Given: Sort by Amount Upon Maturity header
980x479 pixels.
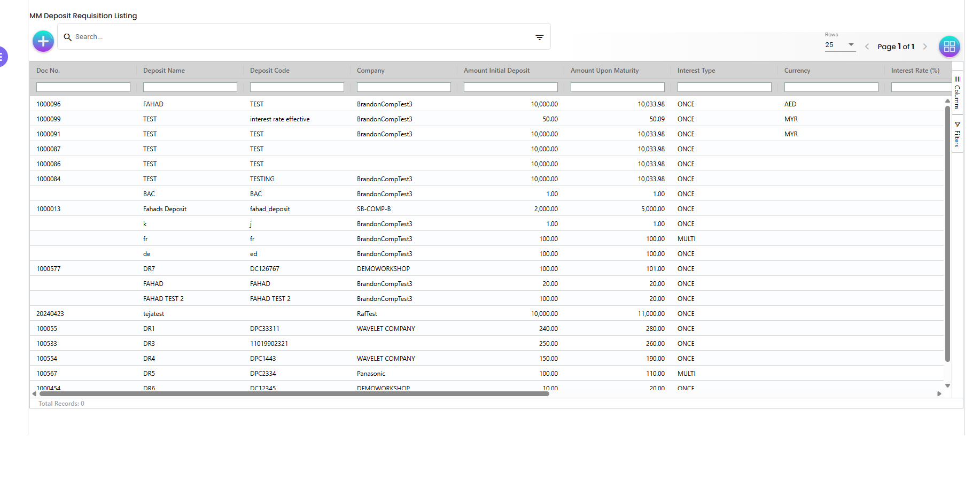Looking at the screenshot, I should tap(605, 71).
